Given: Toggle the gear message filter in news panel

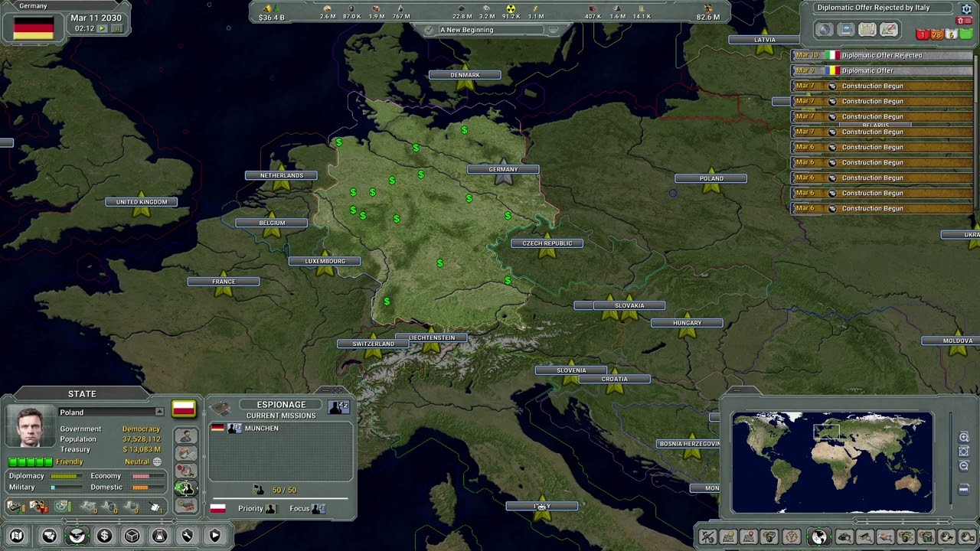Looking at the screenshot, I should [824, 30].
